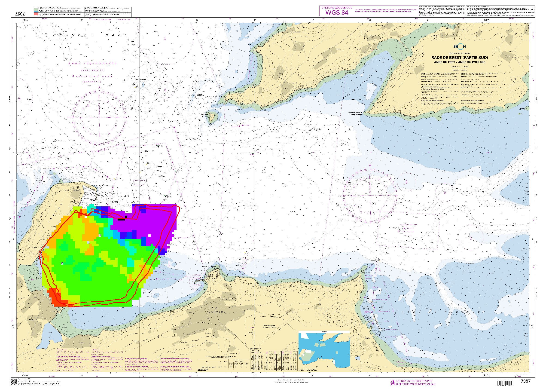Click the 'Zone réglementée' magenta label
Viewport: 546px width, 392px height.
93,63
